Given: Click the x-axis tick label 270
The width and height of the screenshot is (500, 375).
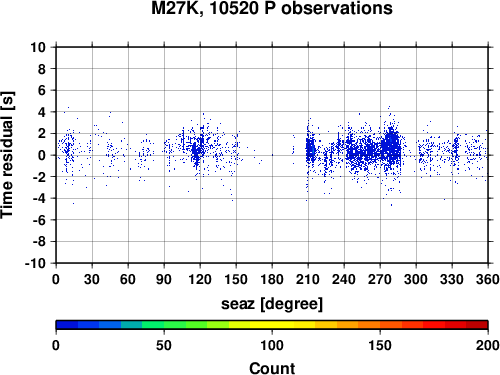Looking at the screenshot, I should point(380,279).
